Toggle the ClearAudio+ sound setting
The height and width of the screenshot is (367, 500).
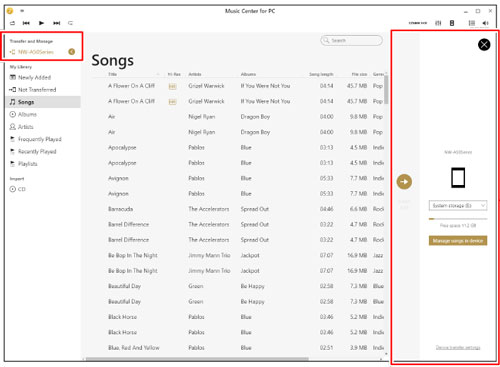coord(418,23)
